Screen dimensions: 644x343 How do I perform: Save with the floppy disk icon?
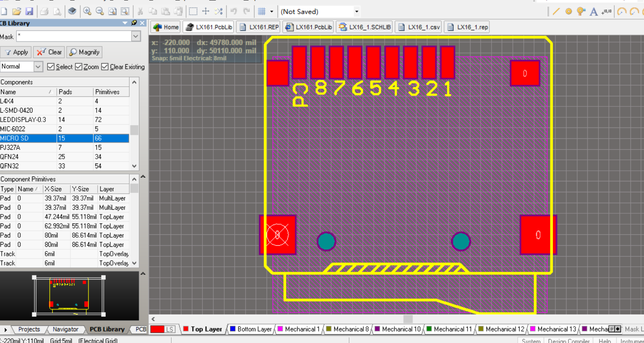coord(29,11)
